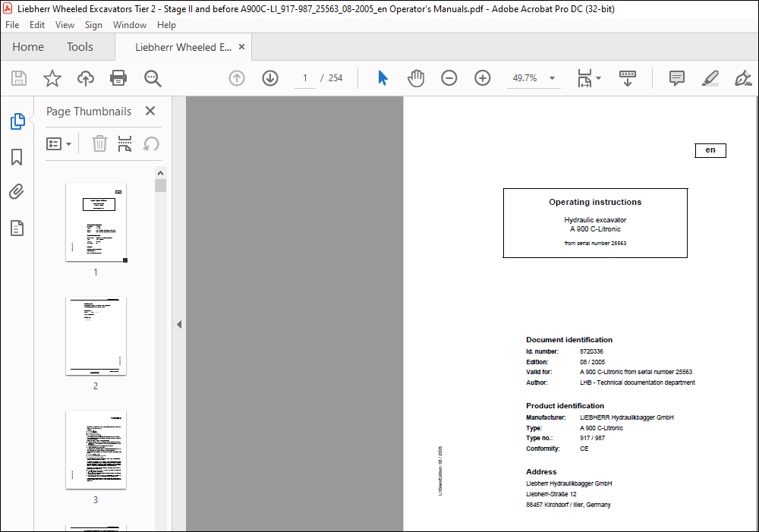Zoom in with plus icon
Screen dimensions: 759x532
483,78
